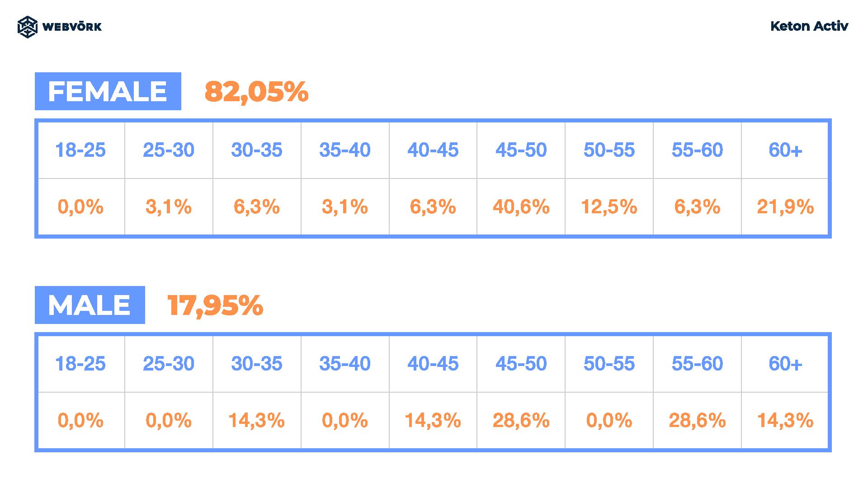The height and width of the screenshot is (488, 868).
Task: Select the 82,05% female share figure
Action: click(256, 92)
